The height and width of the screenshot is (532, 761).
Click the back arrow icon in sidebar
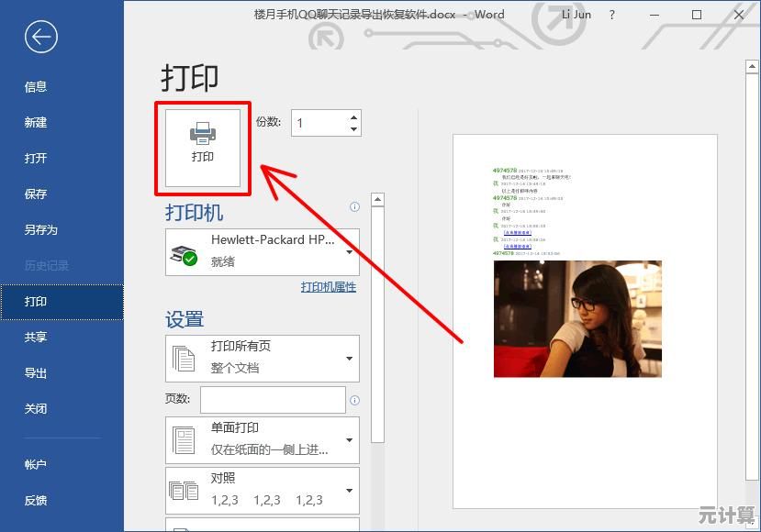[x=41, y=37]
